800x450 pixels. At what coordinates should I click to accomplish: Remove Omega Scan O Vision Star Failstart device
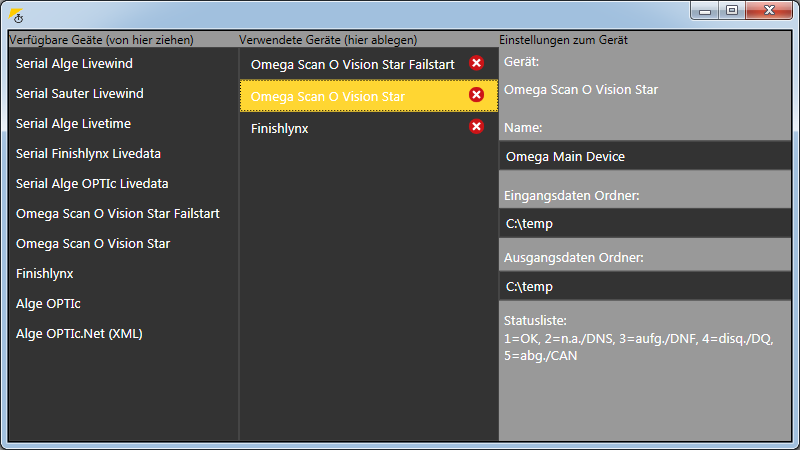(x=477, y=63)
